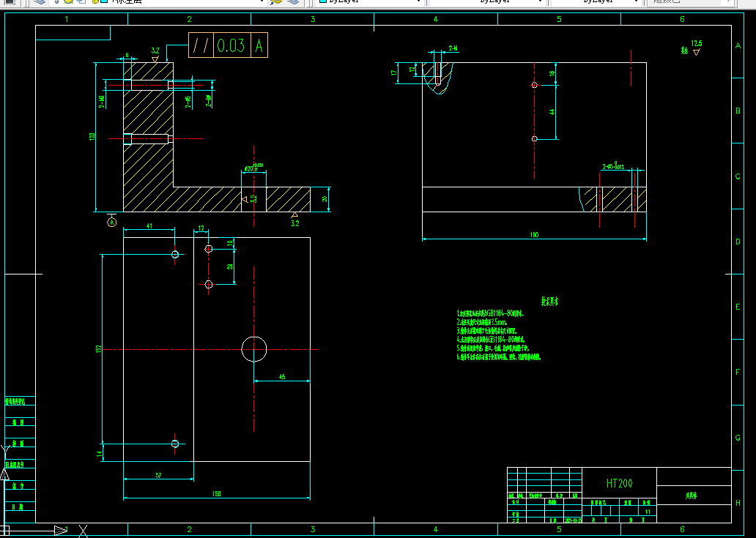The width and height of the screenshot is (756, 538).
Task: Select the 12.5 surface roughness symbol at top right
Action: coord(696,48)
